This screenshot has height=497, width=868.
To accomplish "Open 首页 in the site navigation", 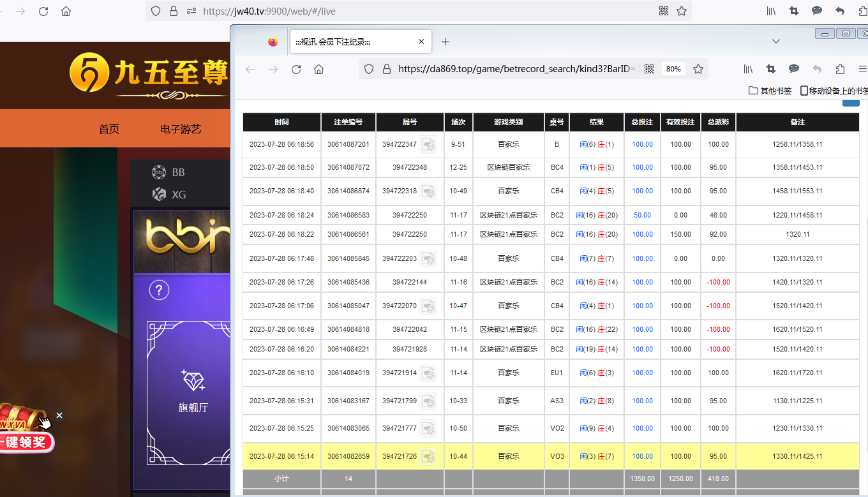I will (x=109, y=129).
